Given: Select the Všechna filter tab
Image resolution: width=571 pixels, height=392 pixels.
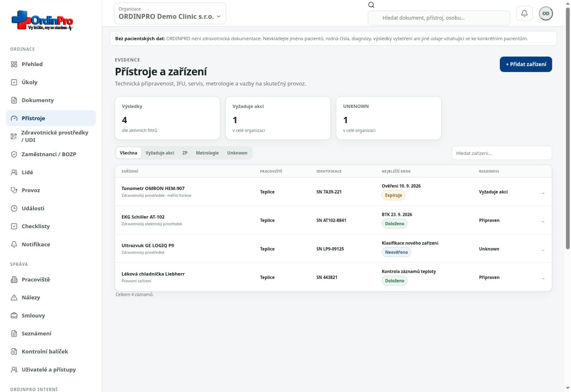Looking at the screenshot, I should coord(128,153).
